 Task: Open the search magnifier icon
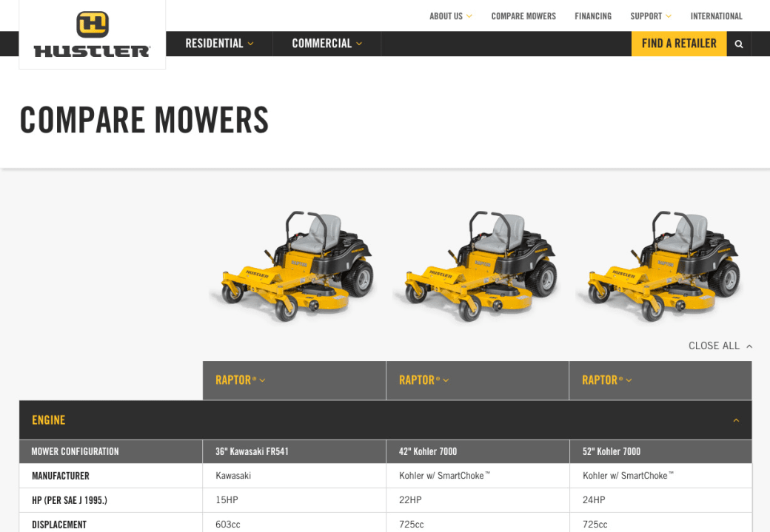click(739, 44)
